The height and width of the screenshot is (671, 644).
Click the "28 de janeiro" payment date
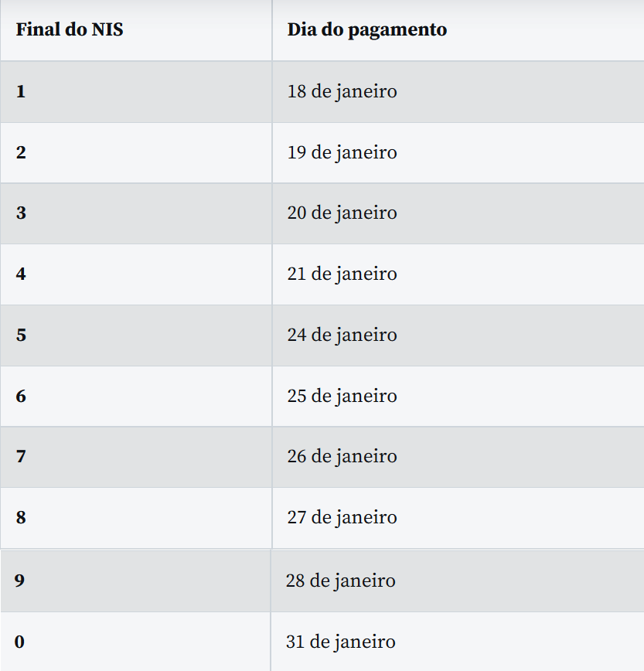(x=340, y=581)
